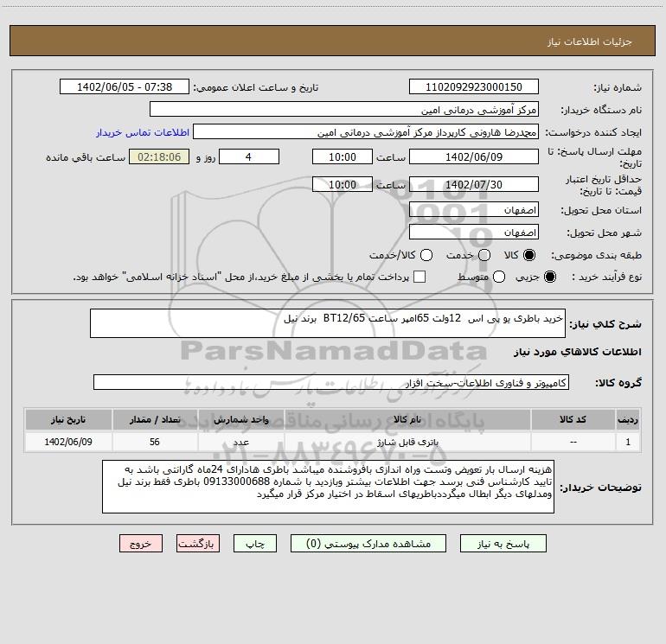Viewport: 666px width, 644px height.
Task: Click the requester field محمدرضا هارونی
Action: pos(366,131)
